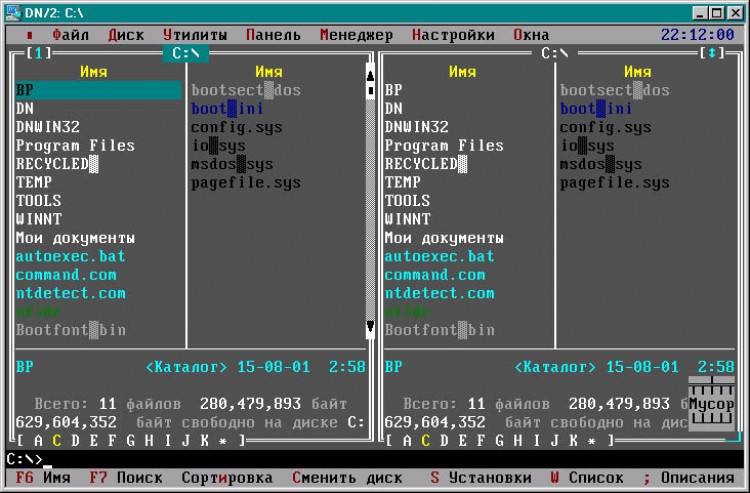
Task: Select drive H in the right panel drive bar
Action: [x=518, y=440]
